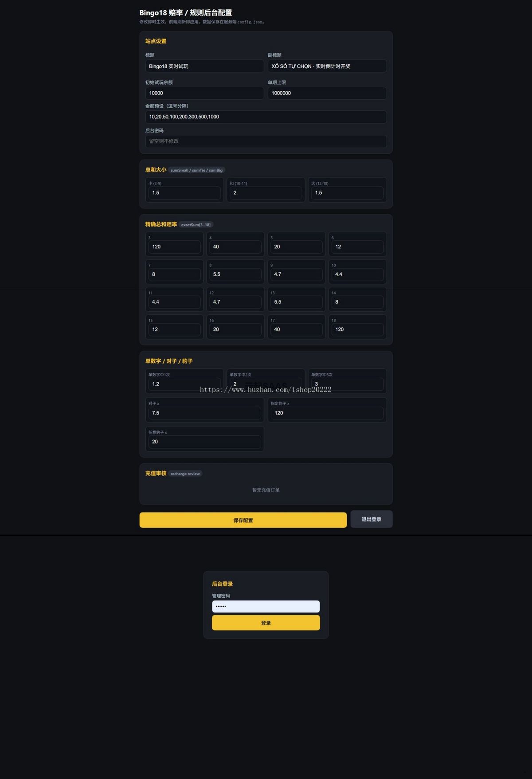Viewport: 532px width, 779px height.
Task: Focus the 任意豹子 x odds input
Action: pyautogui.click(x=204, y=442)
